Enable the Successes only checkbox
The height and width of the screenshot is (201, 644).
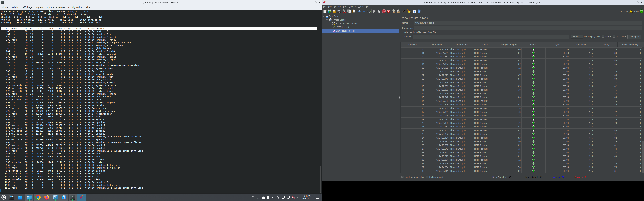(614, 37)
